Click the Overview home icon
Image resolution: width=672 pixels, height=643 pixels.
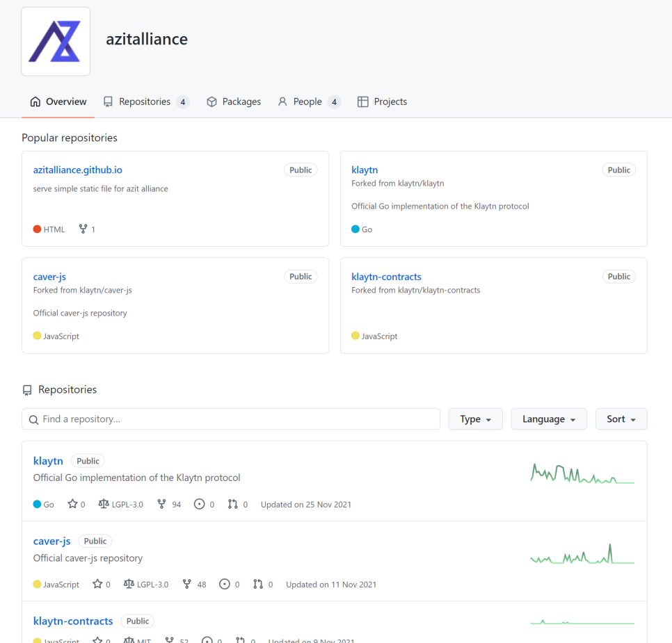point(35,101)
